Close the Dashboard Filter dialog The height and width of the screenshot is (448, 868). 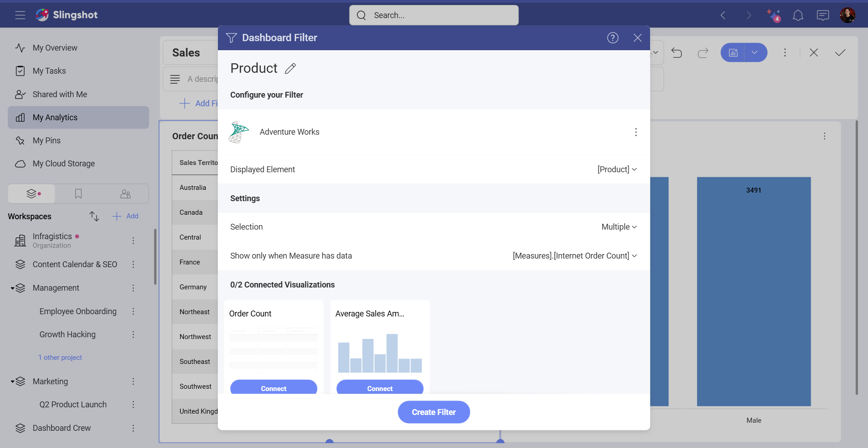637,38
